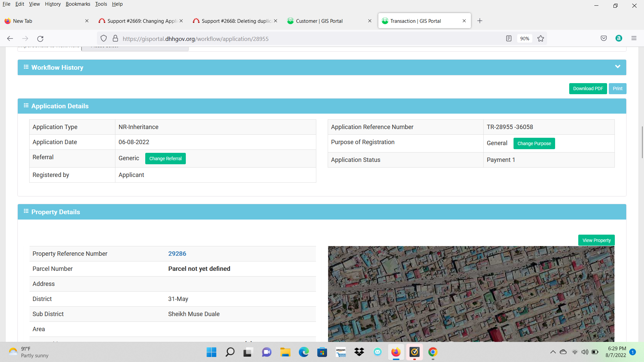This screenshot has height=362, width=644.
Task: Open Mail app on taskbar
Action: (378, 352)
